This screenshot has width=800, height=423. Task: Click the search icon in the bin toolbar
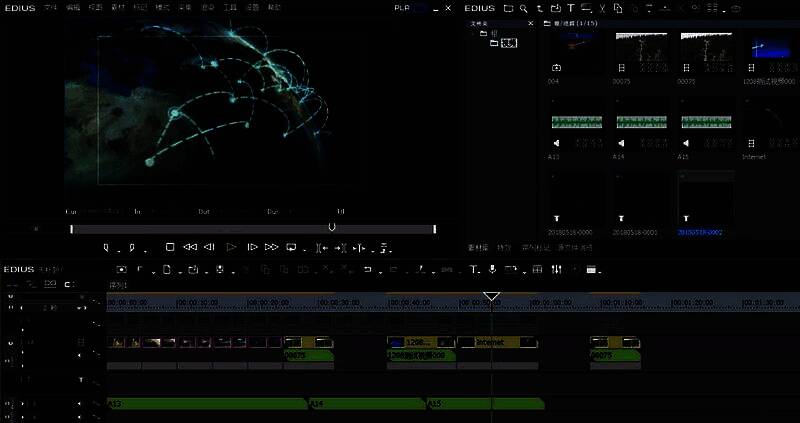point(523,8)
